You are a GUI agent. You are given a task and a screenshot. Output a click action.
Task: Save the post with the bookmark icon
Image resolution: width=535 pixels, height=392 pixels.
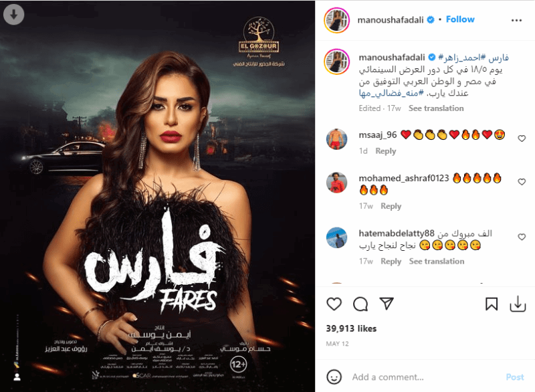tap(492, 304)
